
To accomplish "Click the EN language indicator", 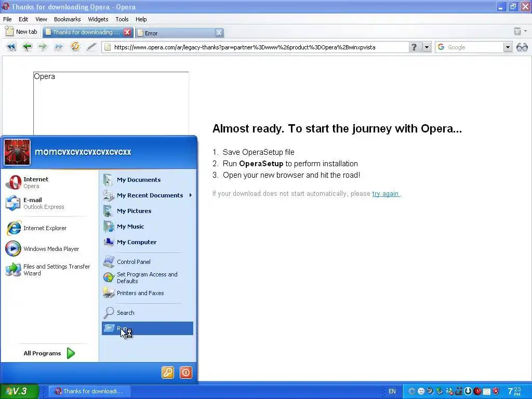I will [x=392, y=391].
